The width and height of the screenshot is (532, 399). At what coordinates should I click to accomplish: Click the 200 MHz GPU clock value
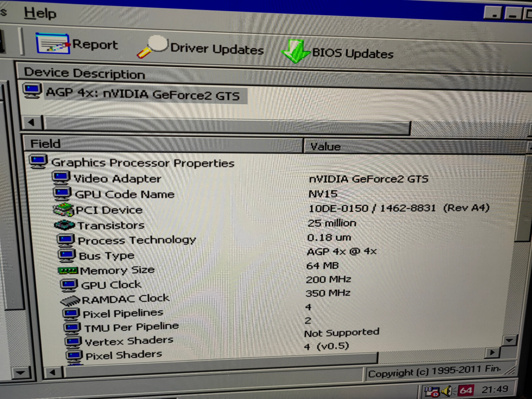(x=328, y=279)
